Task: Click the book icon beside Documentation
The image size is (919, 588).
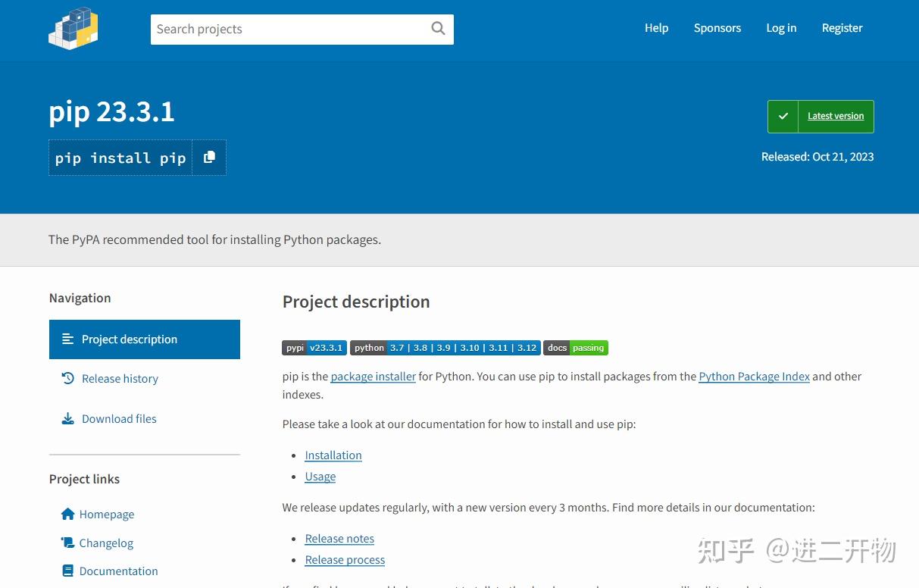Action: [67, 571]
